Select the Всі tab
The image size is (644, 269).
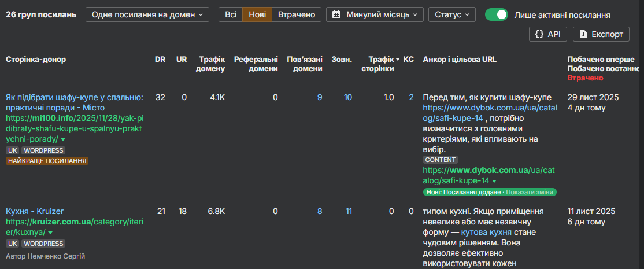click(230, 14)
